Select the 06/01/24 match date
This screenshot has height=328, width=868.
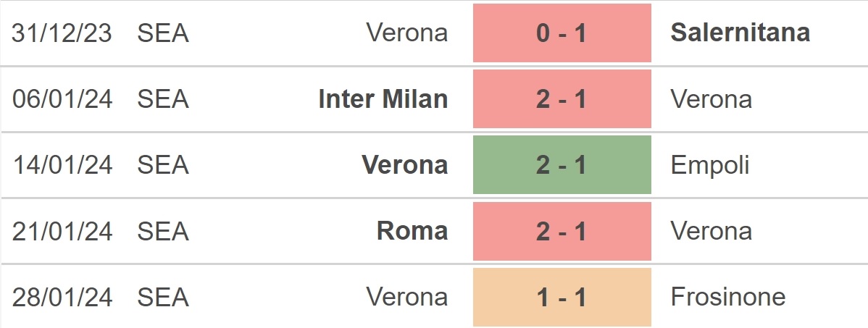coord(62,100)
